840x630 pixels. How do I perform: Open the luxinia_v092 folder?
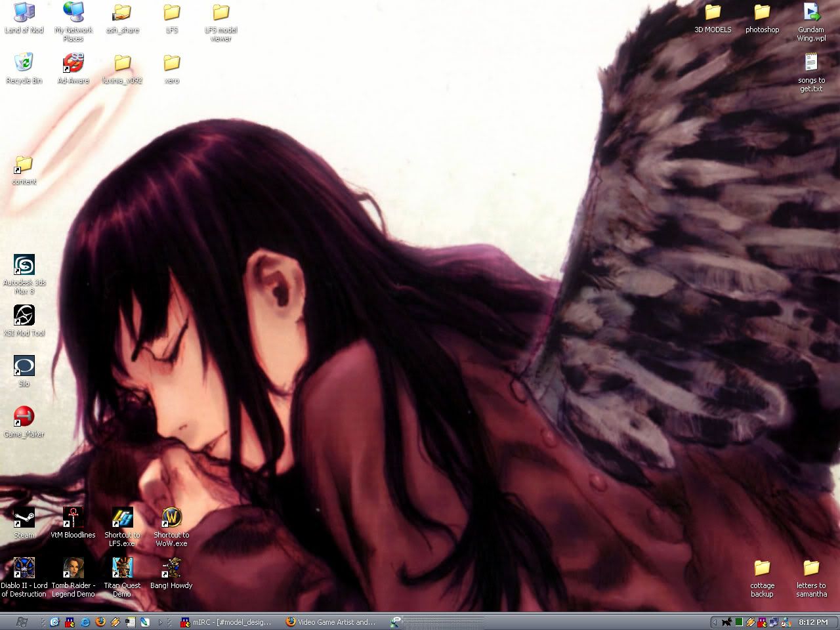coord(122,68)
